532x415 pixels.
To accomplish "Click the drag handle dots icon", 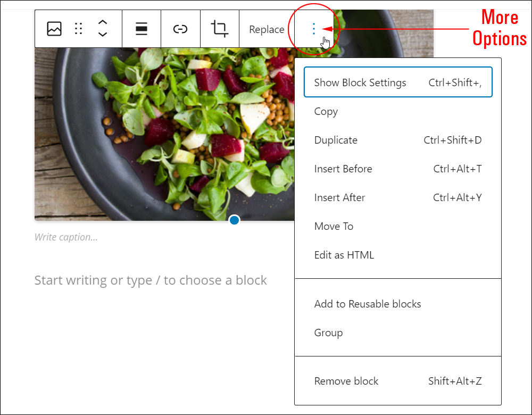I will coord(78,29).
